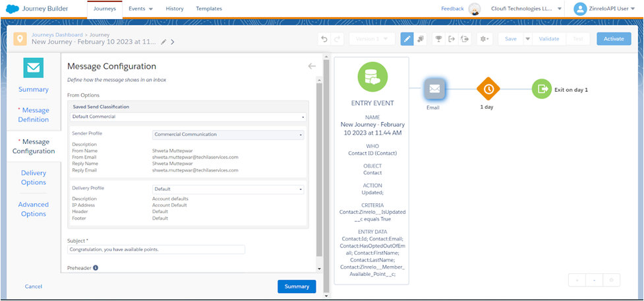Click the Salesforce cloud logo
The height and width of the screenshot is (301, 644).
pyautogui.click(x=13, y=8)
